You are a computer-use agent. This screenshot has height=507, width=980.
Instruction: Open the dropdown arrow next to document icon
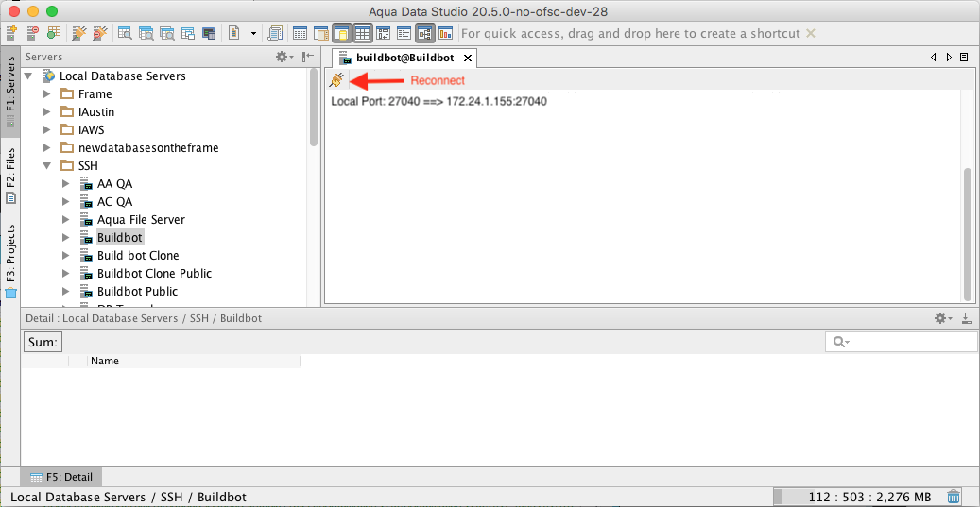[253, 33]
